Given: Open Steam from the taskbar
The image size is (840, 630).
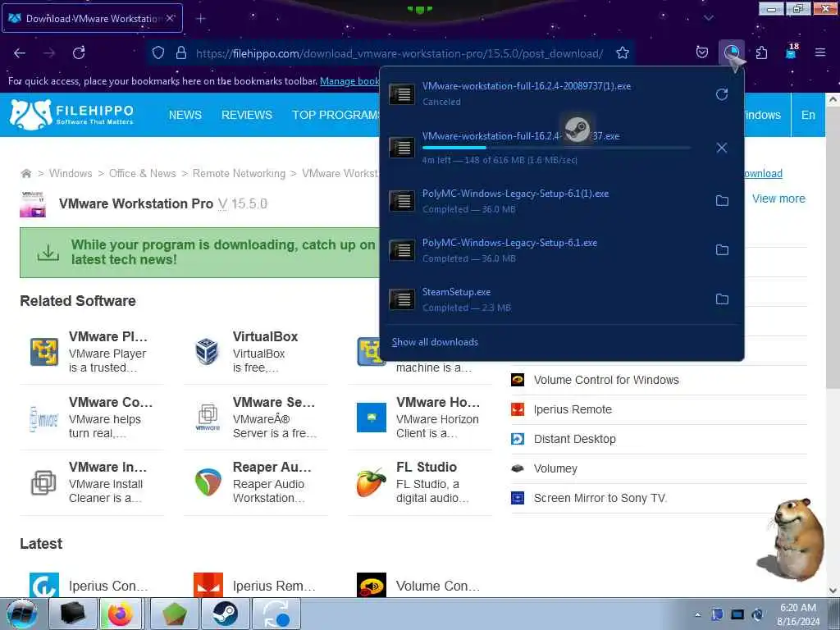Looking at the screenshot, I should coord(225,614).
